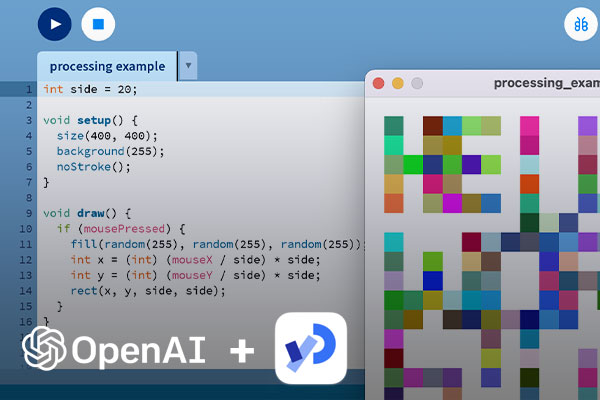
Task: Click the OpenAI wordmark text
Action: (139, 350)
